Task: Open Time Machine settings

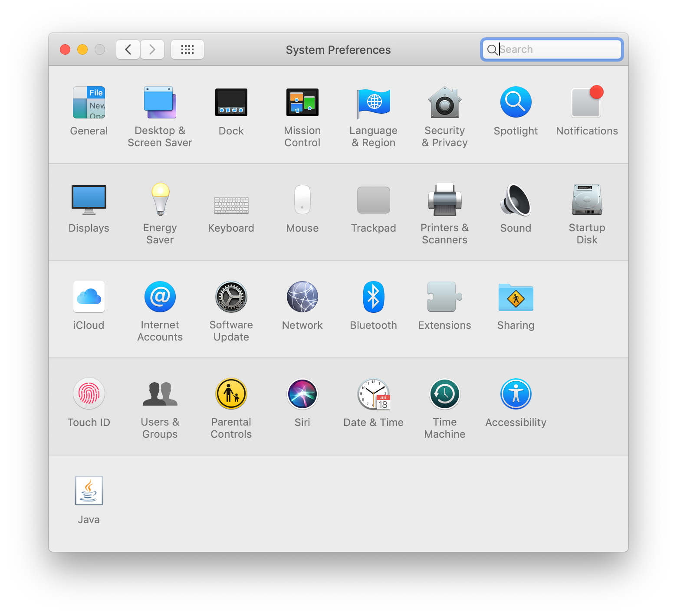Action: pyautogui.click(x=444, y=393)
